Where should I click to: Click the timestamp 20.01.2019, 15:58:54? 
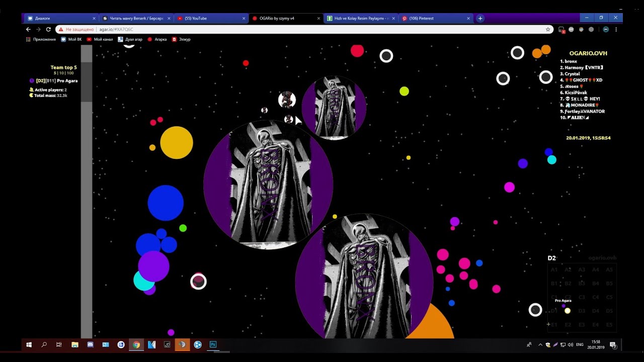588,138
